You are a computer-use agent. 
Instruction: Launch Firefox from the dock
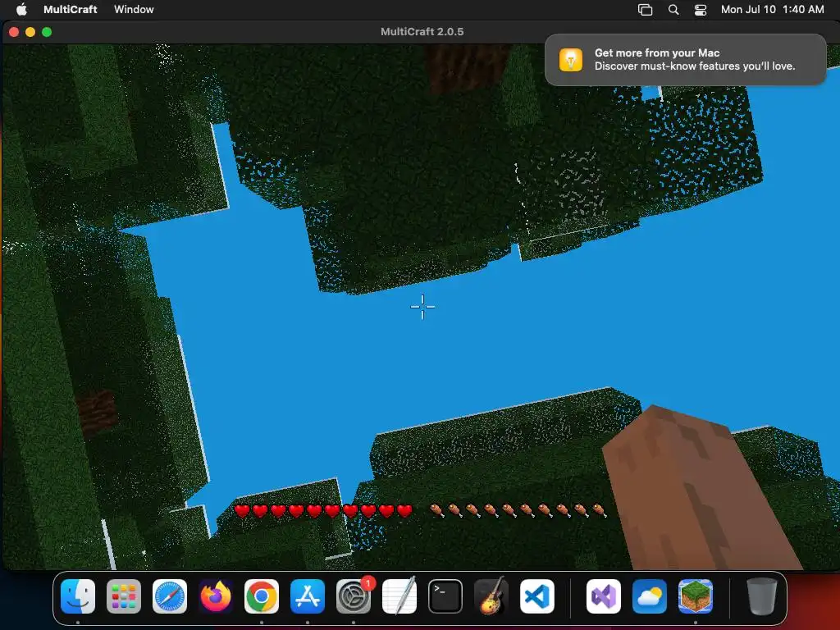pyautogui.click(x=216, y=596)
